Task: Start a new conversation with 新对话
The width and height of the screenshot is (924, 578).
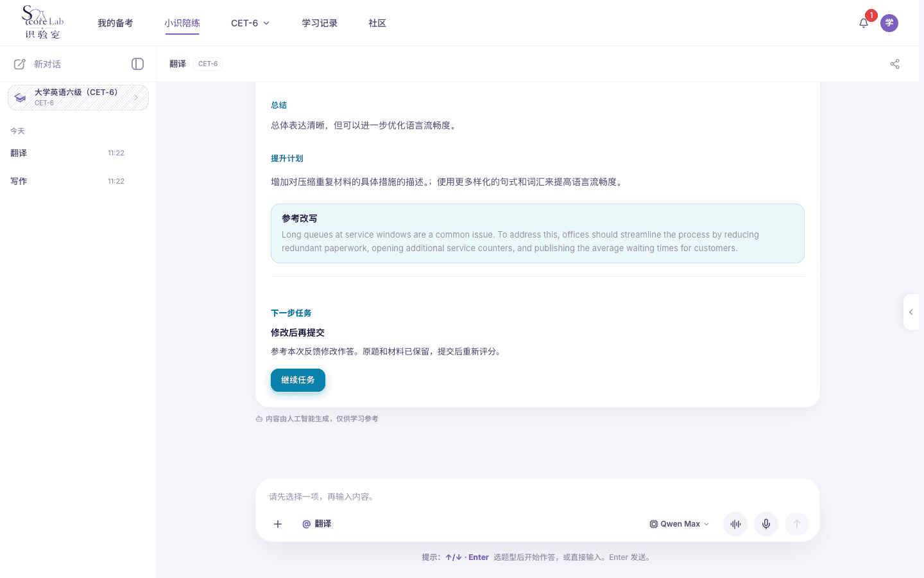Action: click(38, 64)
